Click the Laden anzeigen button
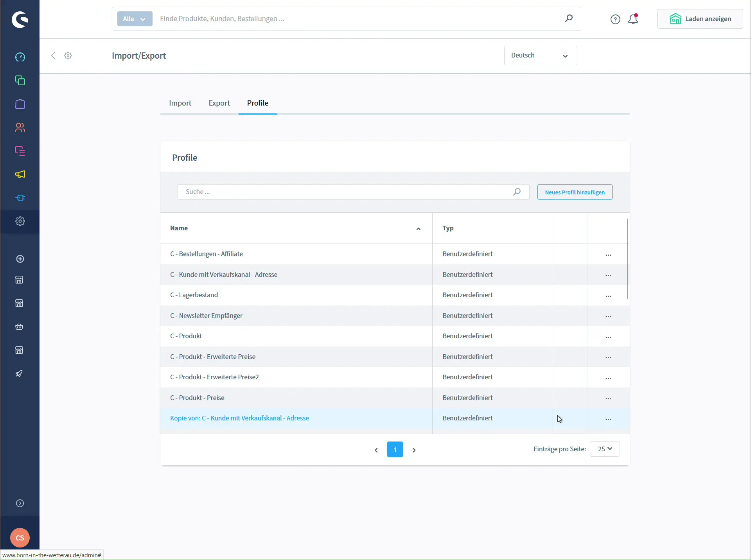This screenshot has width=751, height=560. click(700, 19)
